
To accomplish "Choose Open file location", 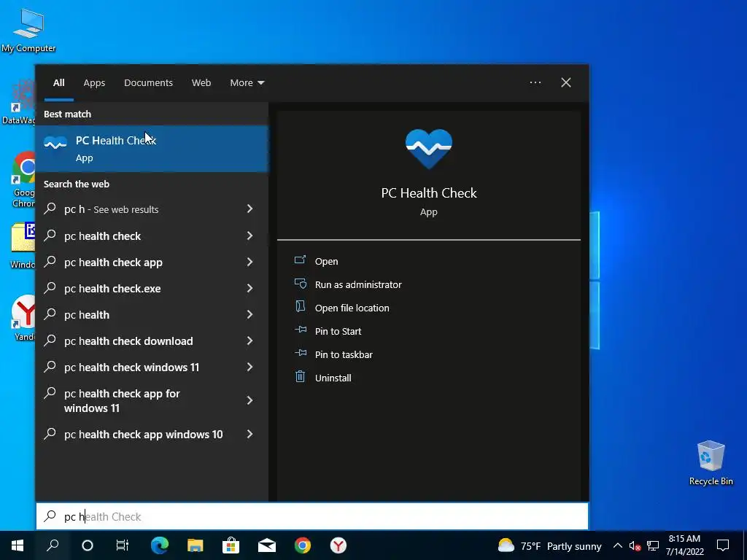I will point(352,308).
